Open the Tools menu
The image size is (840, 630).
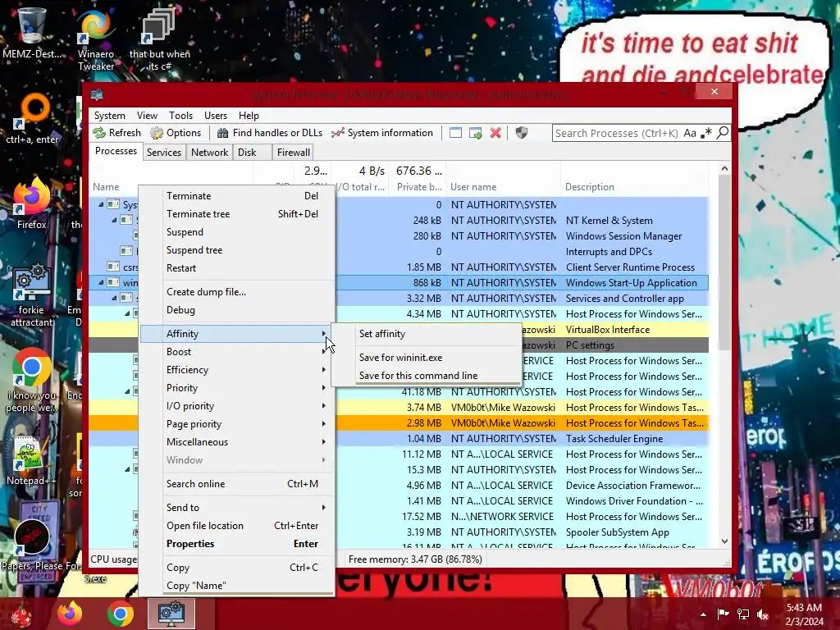[x=180, y=115]
